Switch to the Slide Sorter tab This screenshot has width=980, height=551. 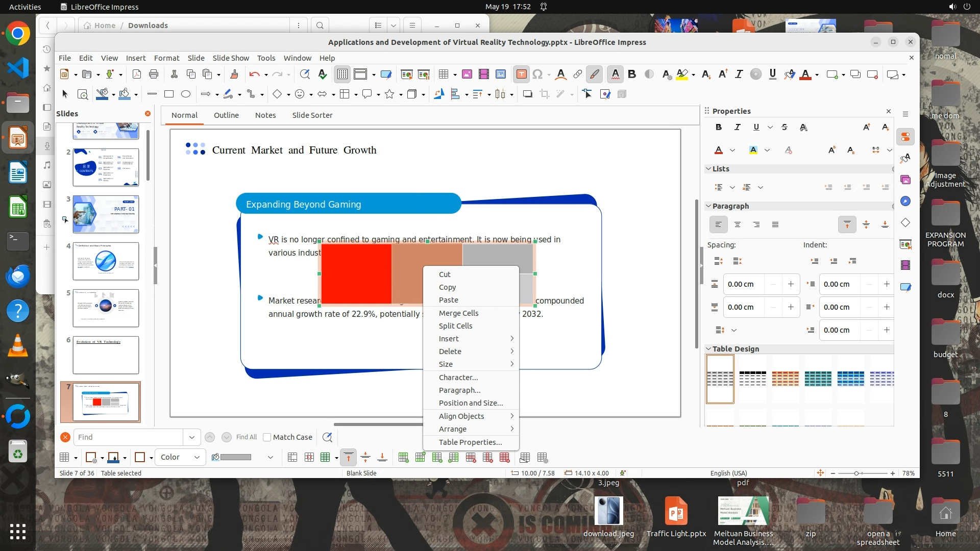click(312, 115)
